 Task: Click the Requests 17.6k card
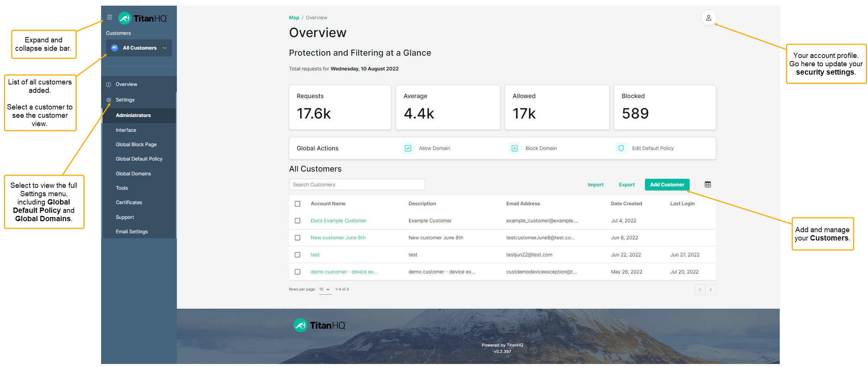coord(340,108)
